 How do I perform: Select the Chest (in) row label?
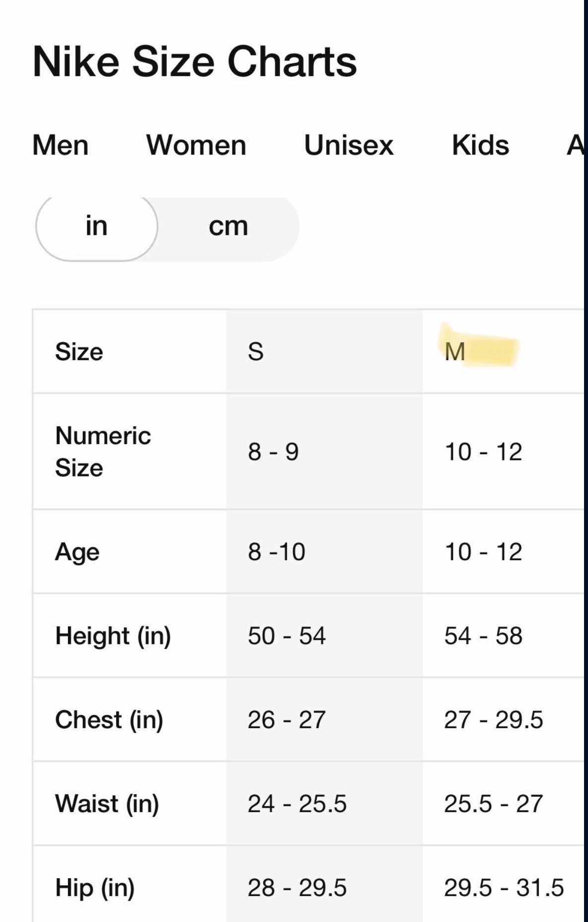coord(109,720)
